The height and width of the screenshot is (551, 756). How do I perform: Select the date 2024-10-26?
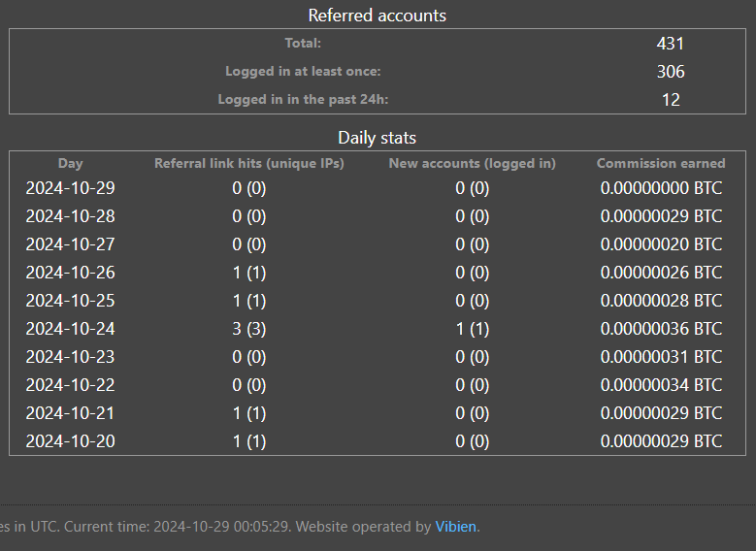click(x=71, y=273)
